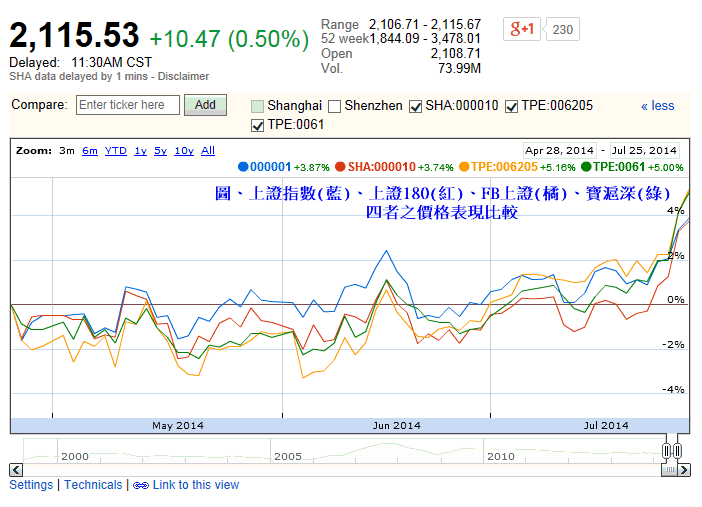Select the 3m zoom range
This screenshot has height=507, width=702.
(x=67, y=150)
